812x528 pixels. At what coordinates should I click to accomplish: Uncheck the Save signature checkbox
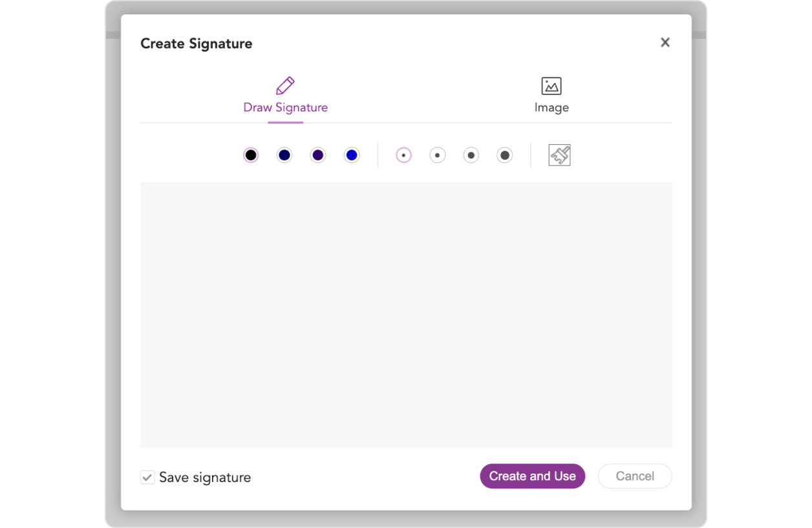[x=147, y=478]
